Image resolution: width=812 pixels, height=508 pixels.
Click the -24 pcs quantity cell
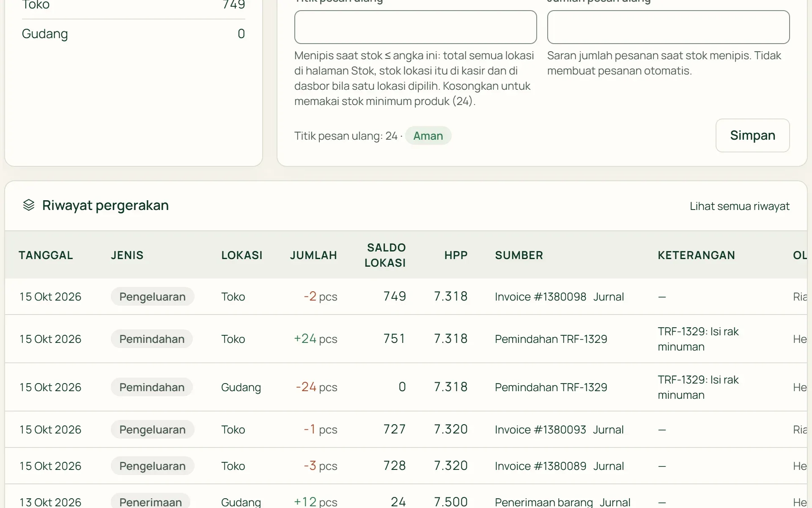(x=316, y=387)
